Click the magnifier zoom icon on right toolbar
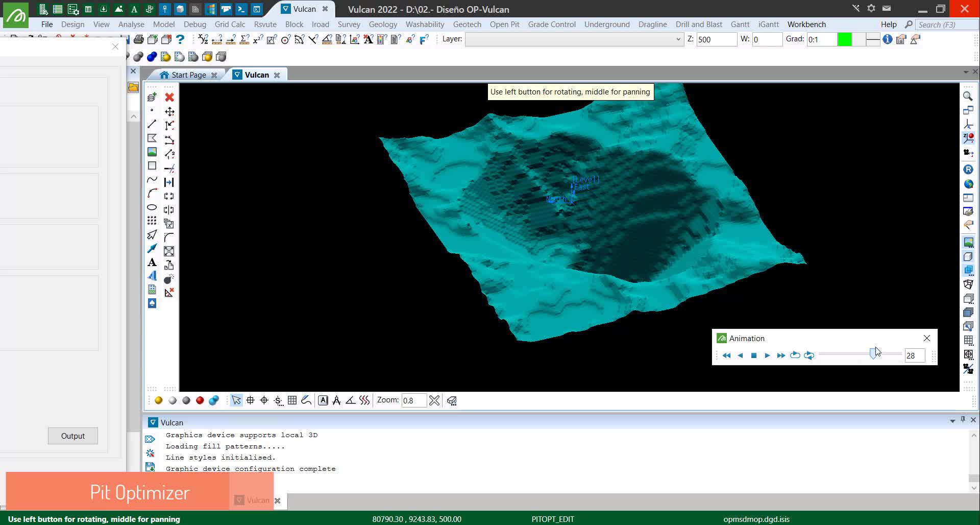 (968, 97)
